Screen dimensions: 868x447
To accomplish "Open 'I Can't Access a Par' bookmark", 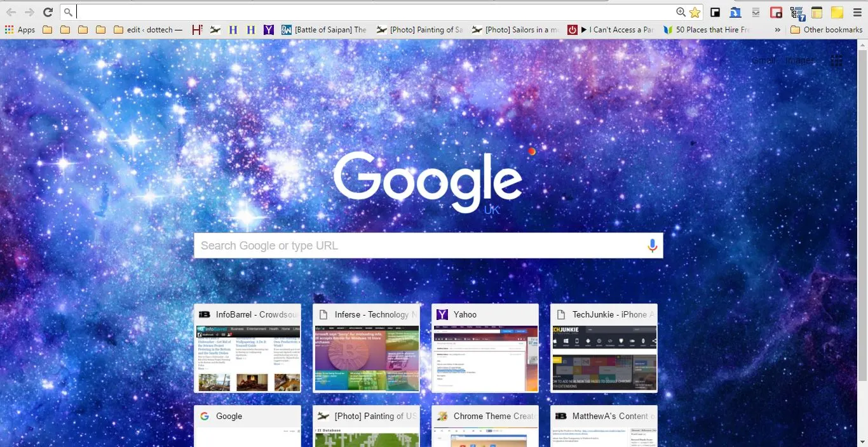I will click(610, 30).
